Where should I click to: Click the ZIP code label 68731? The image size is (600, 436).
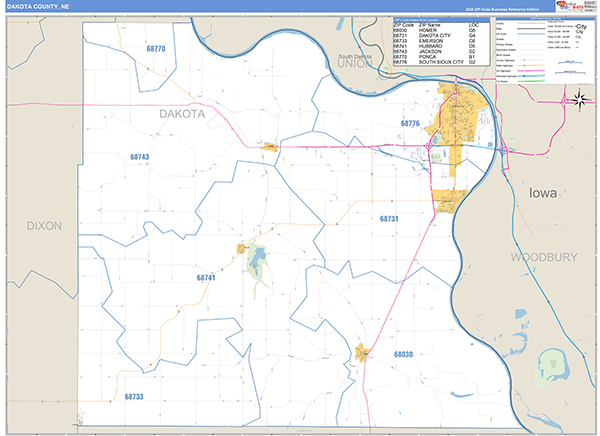tap(389, 219)
